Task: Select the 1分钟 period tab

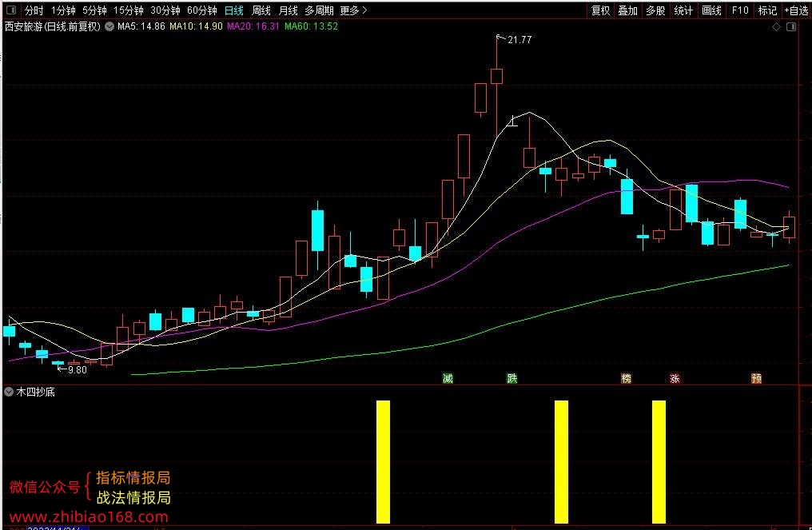Action: tap(63, 10)
